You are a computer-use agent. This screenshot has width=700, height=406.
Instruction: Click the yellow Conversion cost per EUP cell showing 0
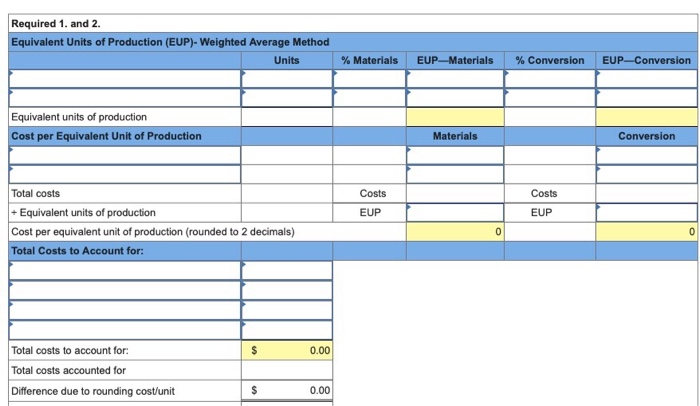[647, 232]
